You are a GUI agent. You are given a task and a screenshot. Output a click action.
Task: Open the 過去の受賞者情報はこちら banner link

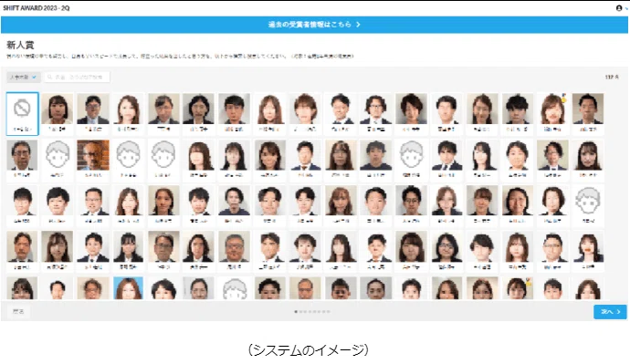click(x=314, y=25)
